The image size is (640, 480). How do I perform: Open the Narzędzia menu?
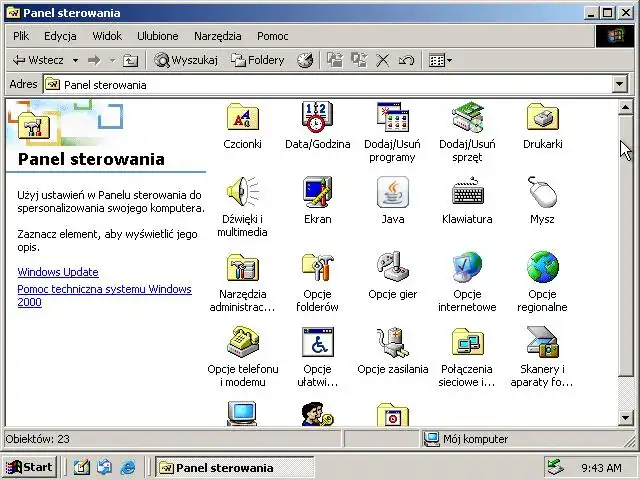point(218,36)
